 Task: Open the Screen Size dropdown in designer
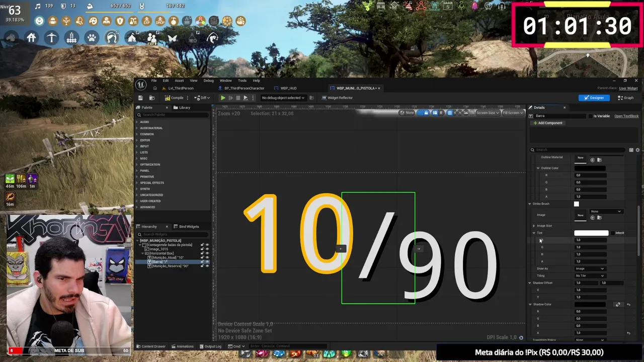pos(488,113)
